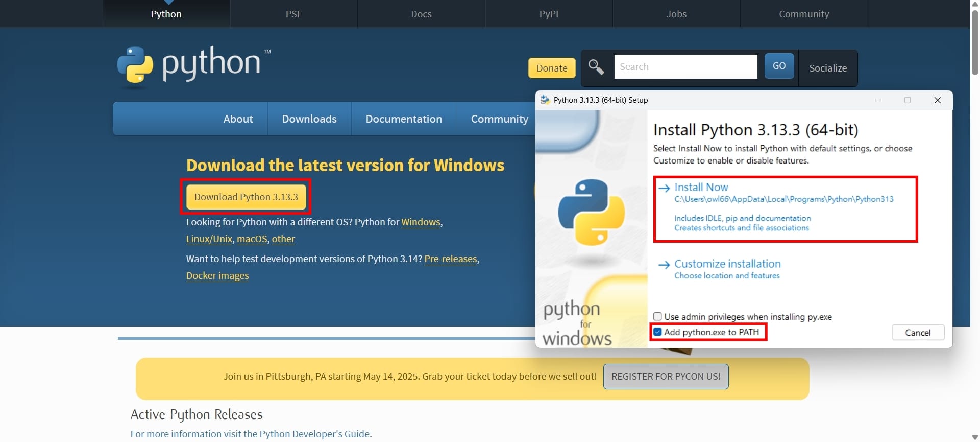This screenshot has width=980, height=442.
Task: Follow the Windows download link
Action: click(x=421, y=222)
